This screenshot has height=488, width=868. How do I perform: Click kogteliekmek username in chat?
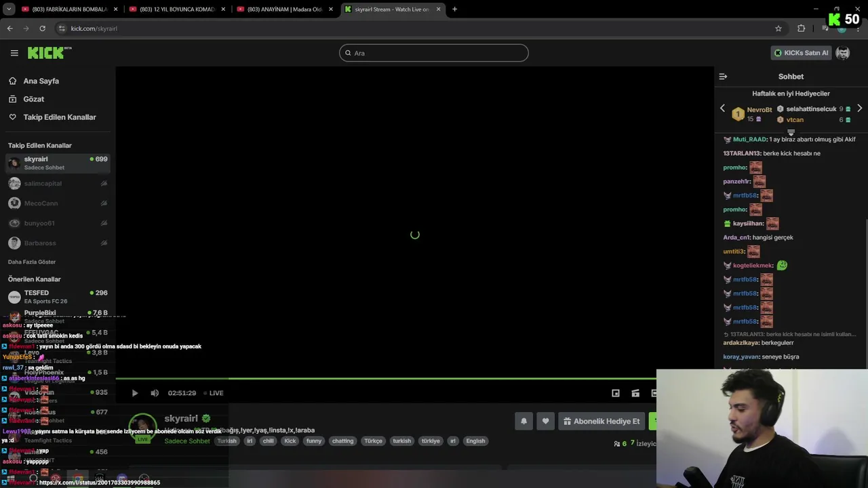pyautogui.click(x=753, y=266)
